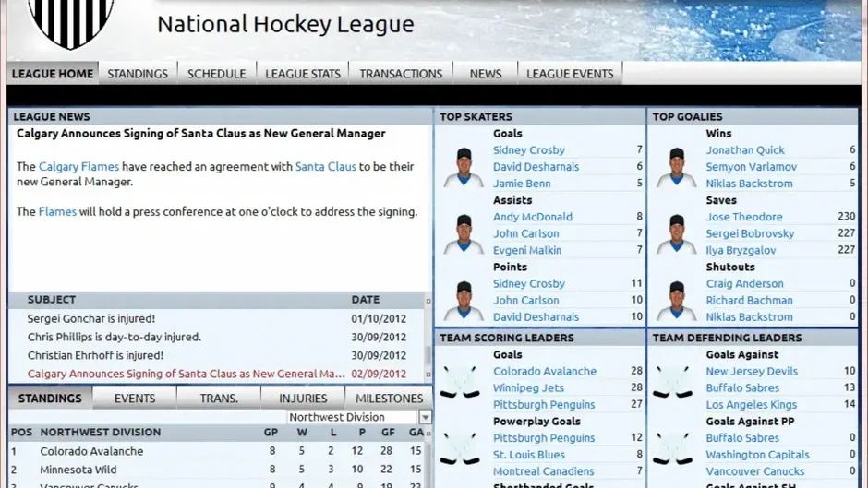This screenshot has width=868, height=488.
Task: Switch to the SCHEDULE tab
Action: point(216,74)
